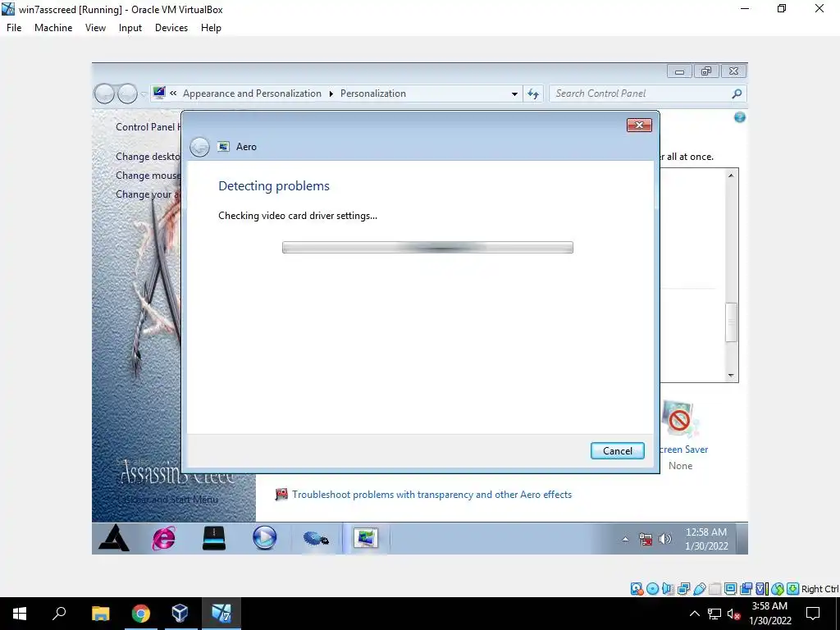Click the back arrow in Aero dialog
840x630 pixels.
tap(199, 147)
